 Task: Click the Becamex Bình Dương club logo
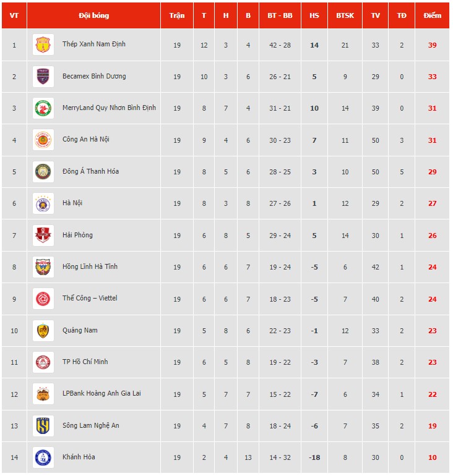pyautogui.click(x=43, y=77)
